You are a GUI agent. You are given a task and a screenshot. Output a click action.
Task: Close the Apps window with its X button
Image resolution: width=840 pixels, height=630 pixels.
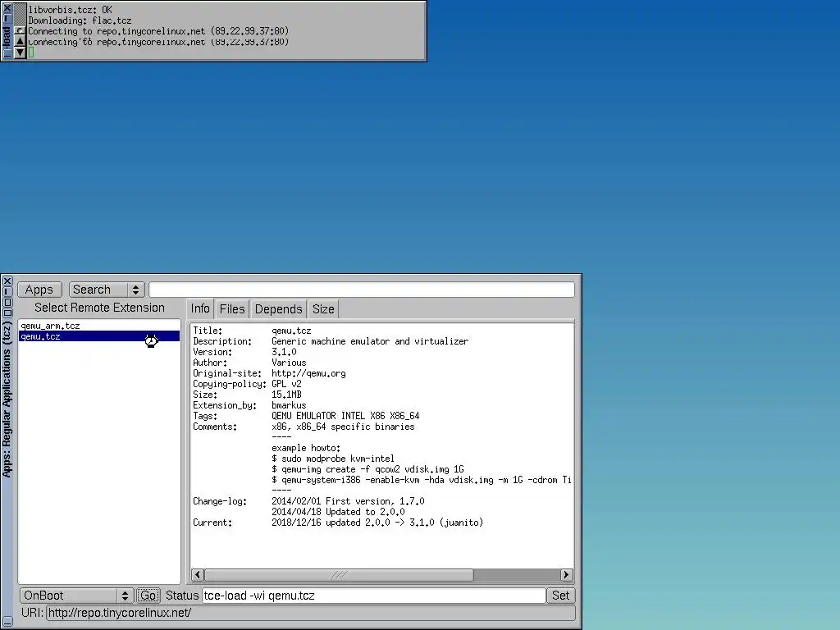click(x=7, y=281)
